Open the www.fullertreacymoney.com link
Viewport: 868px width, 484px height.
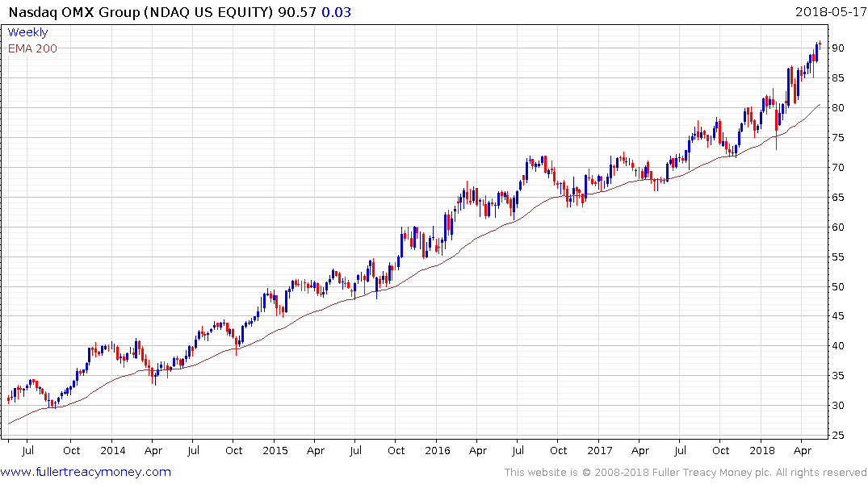point(86,472)
